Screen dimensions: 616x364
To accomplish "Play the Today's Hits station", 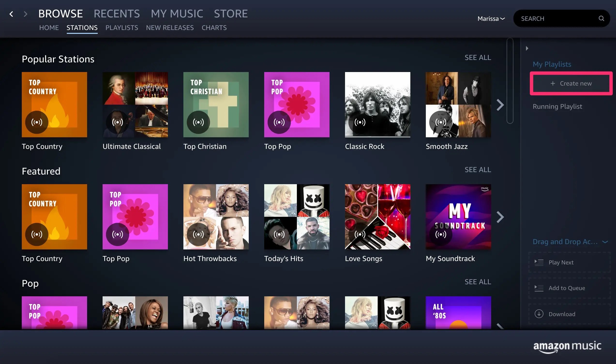I will tap(279, 234).
